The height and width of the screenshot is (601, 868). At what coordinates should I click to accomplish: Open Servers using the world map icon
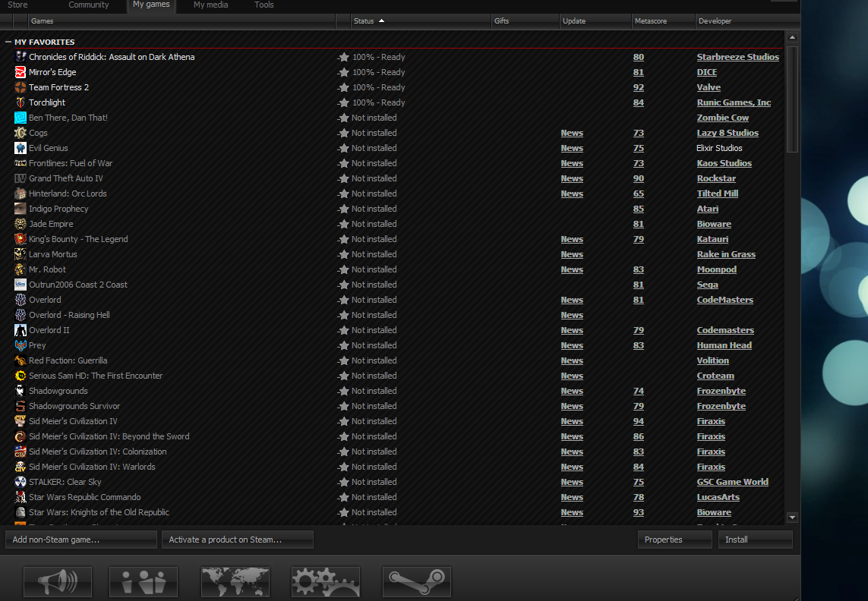point(235,581)
